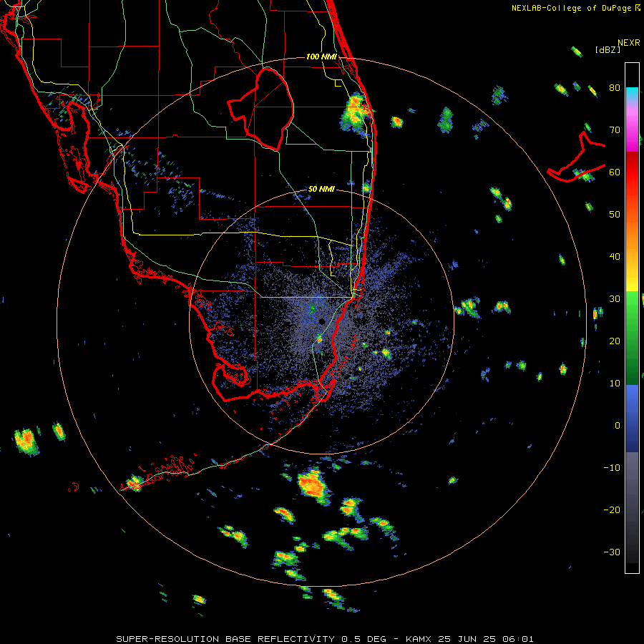The width and height of the screenshot is (644, 644).
Task: Click the '30' value on the dBZ scale
Action: point(615,299)
